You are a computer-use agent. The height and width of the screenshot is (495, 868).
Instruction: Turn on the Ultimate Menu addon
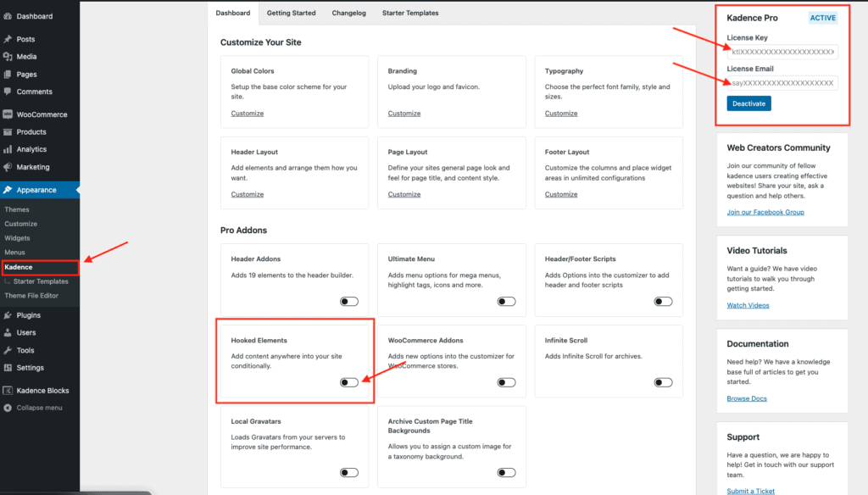pos(507,302)
